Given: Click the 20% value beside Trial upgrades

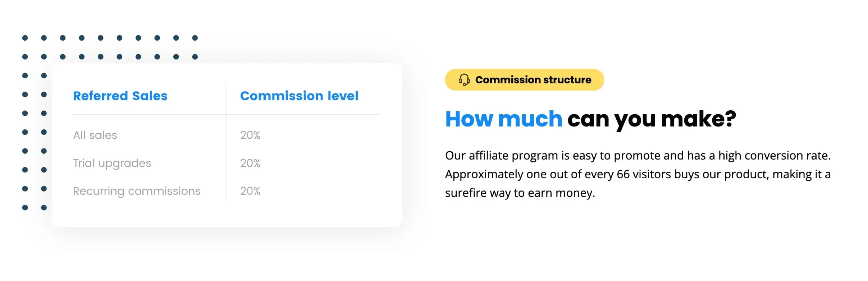Looking at the screenshot, I should [250, 163].
